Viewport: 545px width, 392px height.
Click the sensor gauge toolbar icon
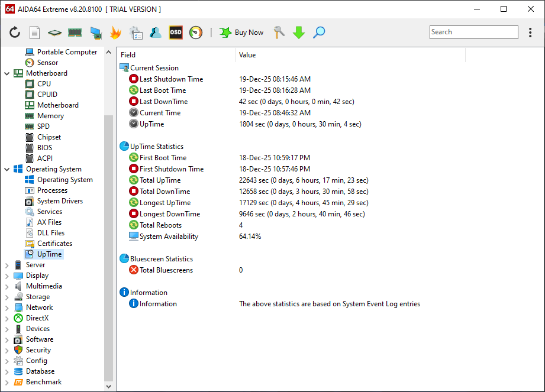point(196,33)
